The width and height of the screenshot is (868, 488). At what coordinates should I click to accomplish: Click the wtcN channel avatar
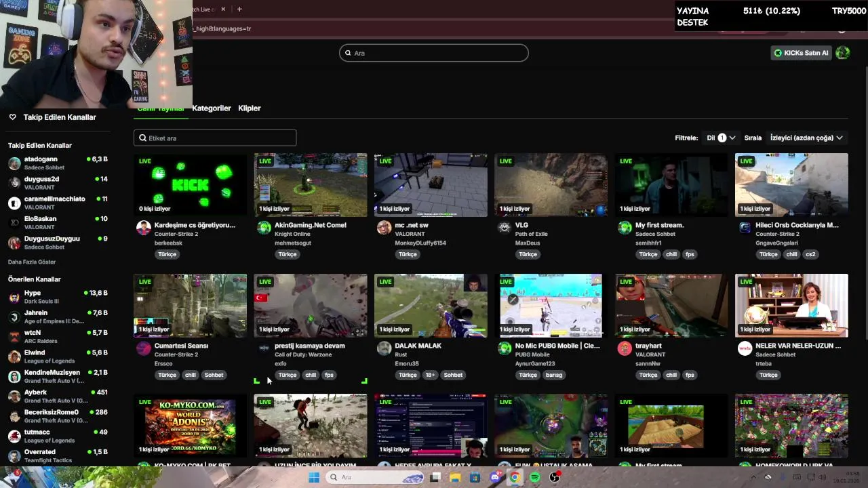pyautogui.click(x=14, y=337)
